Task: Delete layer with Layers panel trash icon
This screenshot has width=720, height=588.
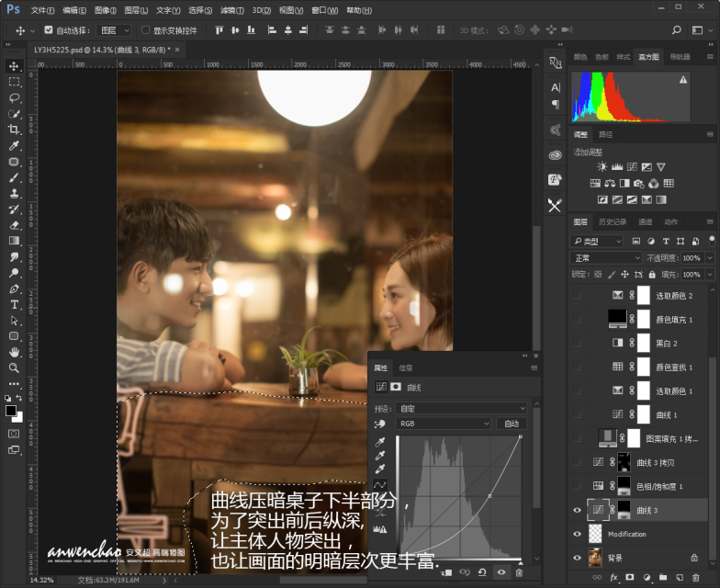Action: (x=696, y=577)
